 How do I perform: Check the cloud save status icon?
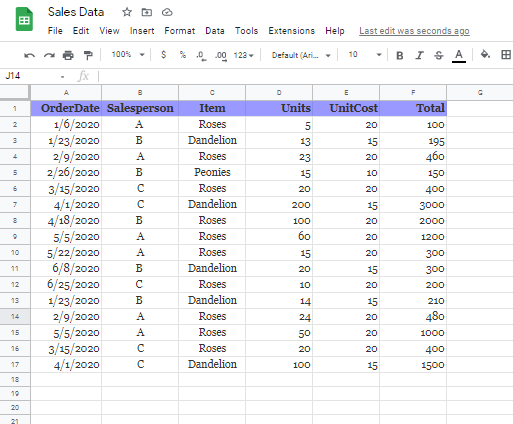(x=167, y=12)
